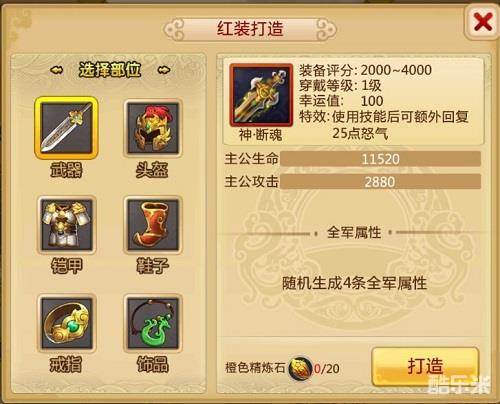Tap the 特效 skill description text

tap(384, 125)
